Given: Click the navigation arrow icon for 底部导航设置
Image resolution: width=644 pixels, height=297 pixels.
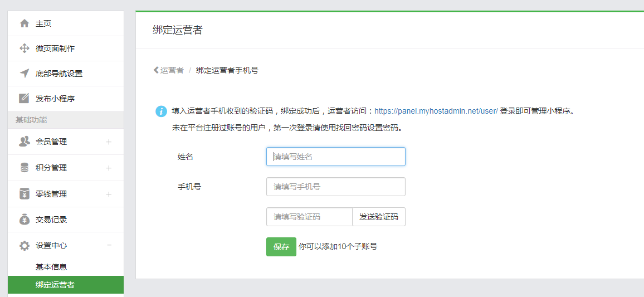Looking at the screenshot, I should [x=25, y=74].
